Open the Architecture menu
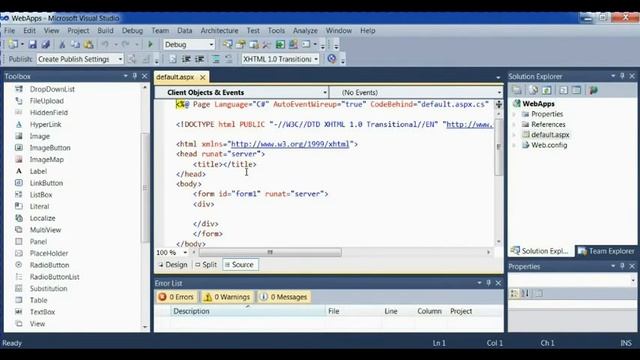This screenshot has height=360, width=640. click(x=219, y=31)
